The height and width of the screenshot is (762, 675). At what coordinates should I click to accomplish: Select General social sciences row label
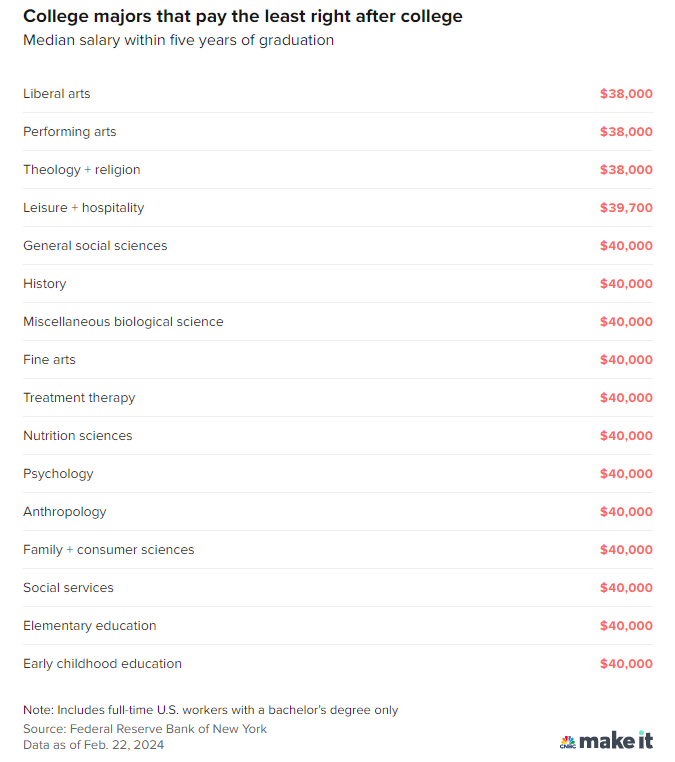tap(95, 246)
